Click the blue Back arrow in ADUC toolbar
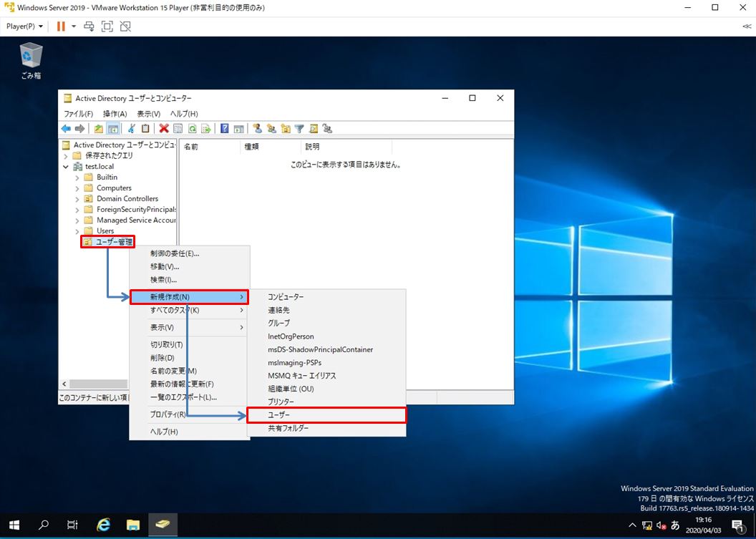The image size is (756, 539). 66,129
